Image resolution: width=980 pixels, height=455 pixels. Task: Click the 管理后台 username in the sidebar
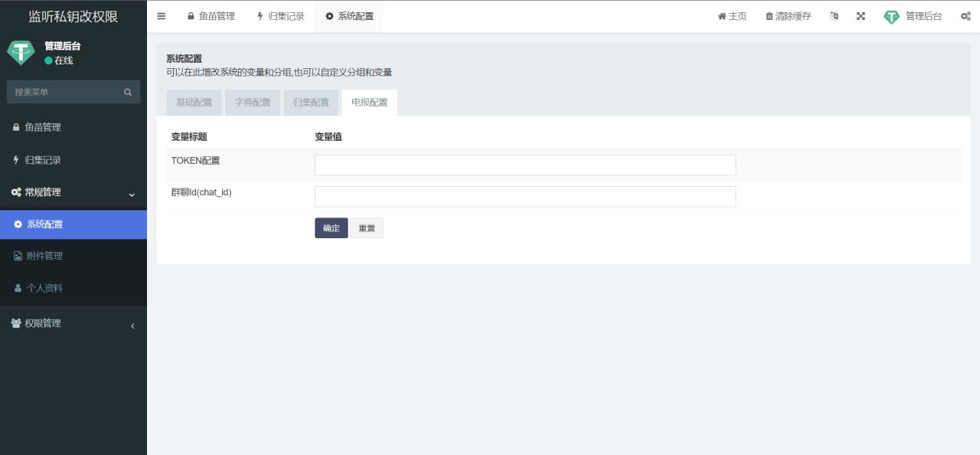click(x=62, y=46)
